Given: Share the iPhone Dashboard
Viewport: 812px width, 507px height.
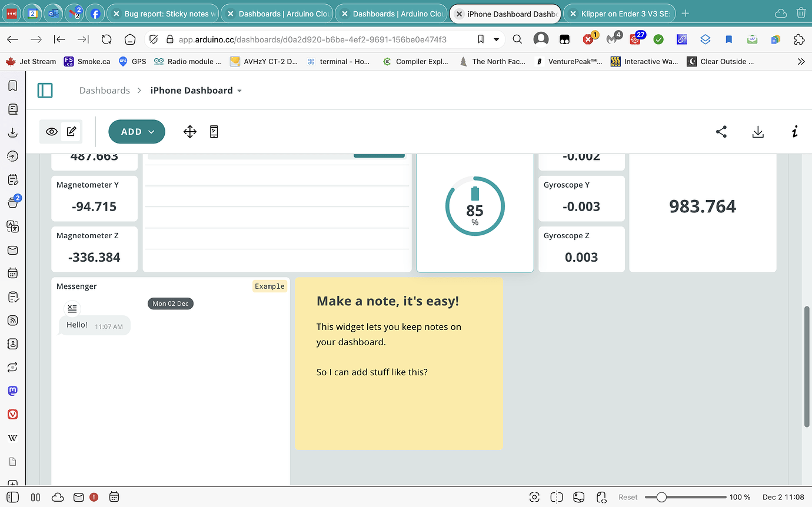Looking at the screenshot, I should pyautogui.click(x=721, y=132).
